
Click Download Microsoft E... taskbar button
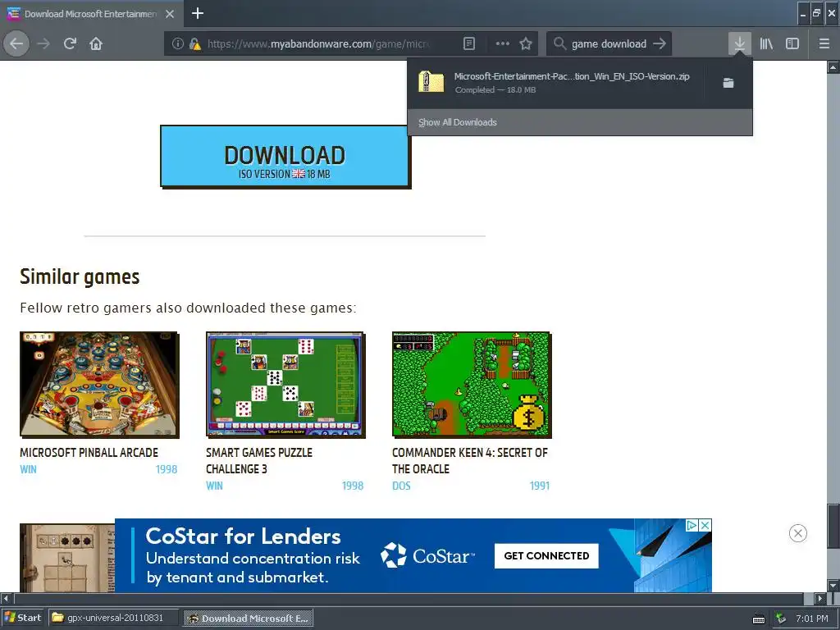click(248, 618)
